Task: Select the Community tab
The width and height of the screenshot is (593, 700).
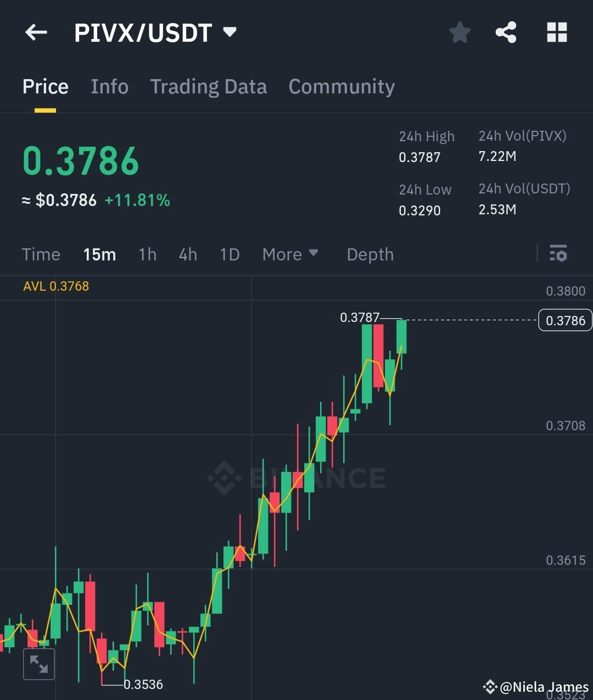Action: 342,87
